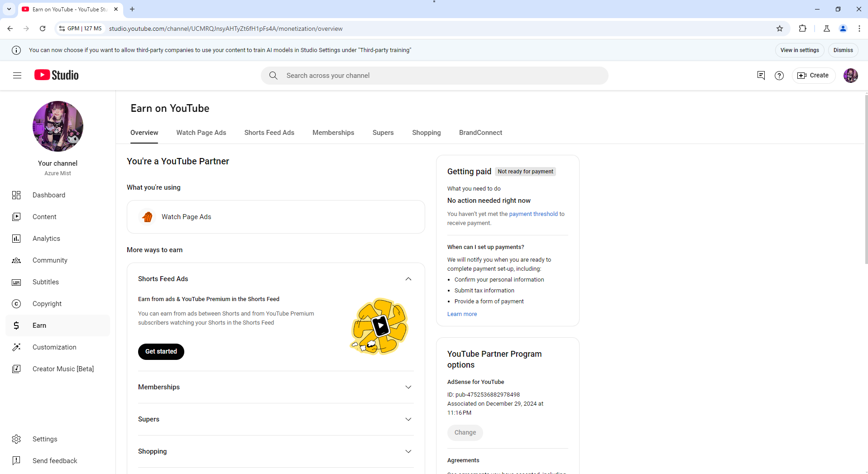This screenshot has width=868, height=474.
Task: Open the hamburger menu in Studio header
Action: click(17, 76)
